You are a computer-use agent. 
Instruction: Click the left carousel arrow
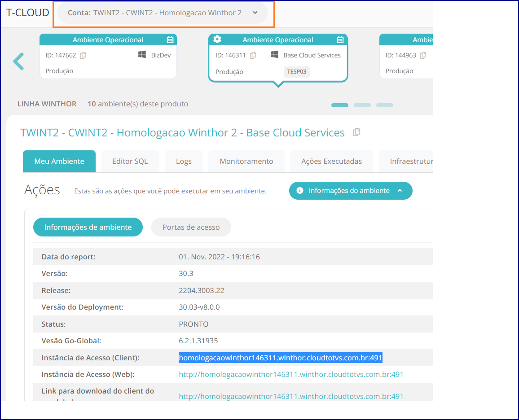pyautogui.click(x=18, y=61)
